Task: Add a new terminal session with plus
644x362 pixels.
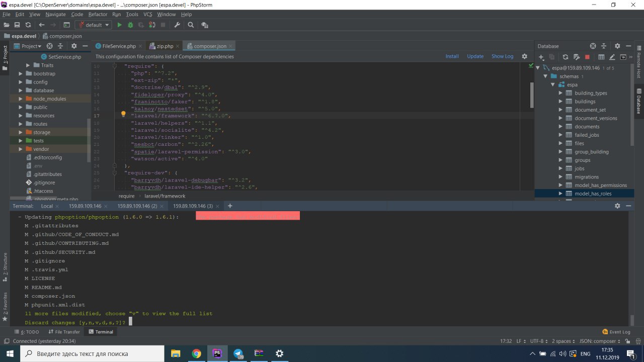Action: 230,206
